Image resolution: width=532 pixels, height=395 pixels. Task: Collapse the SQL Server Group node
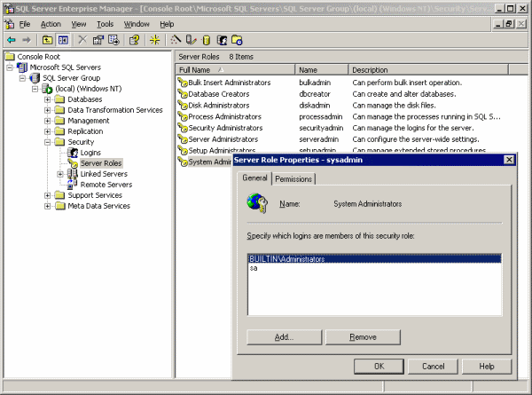(x=22, y=78)
